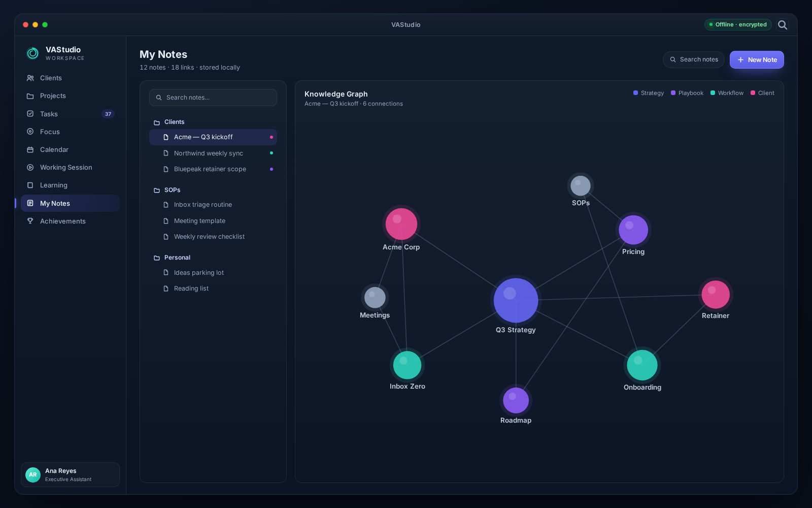Open Focus via its target icon
Viewport: 812px width, 508px height.
pyautogui.click(x=30, y=132)
